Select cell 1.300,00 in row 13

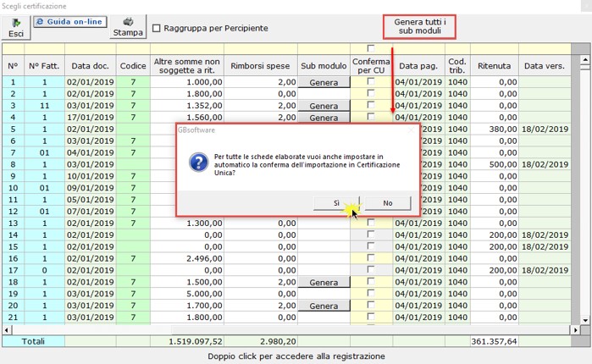(187, 223)
